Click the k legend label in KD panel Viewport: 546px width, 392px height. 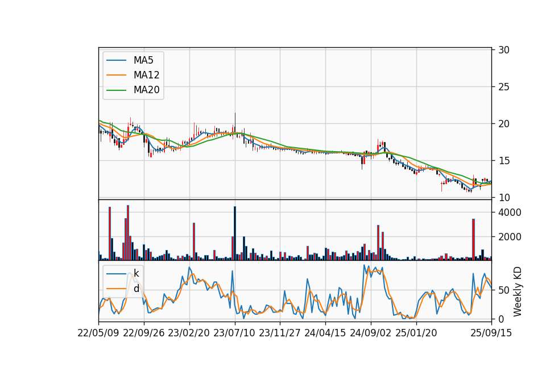136,273
